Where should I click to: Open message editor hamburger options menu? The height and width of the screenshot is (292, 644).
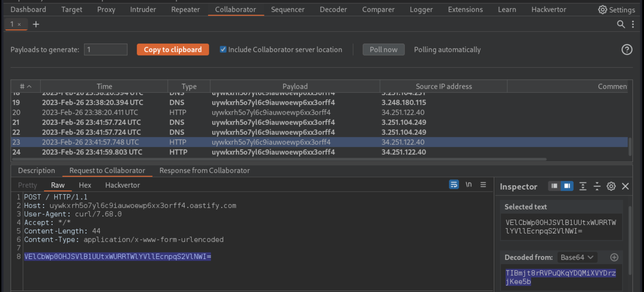(483, 185)
